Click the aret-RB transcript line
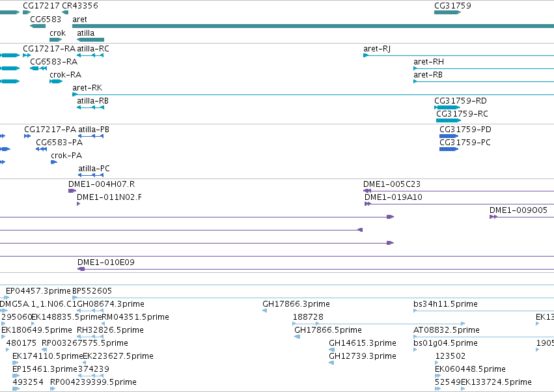The image size is (554, 392). [484, 81]
